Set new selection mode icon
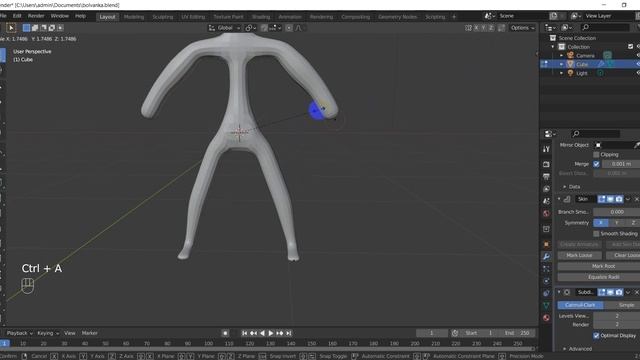The height and width of the screenshot is (360, 640). point(26,28)
